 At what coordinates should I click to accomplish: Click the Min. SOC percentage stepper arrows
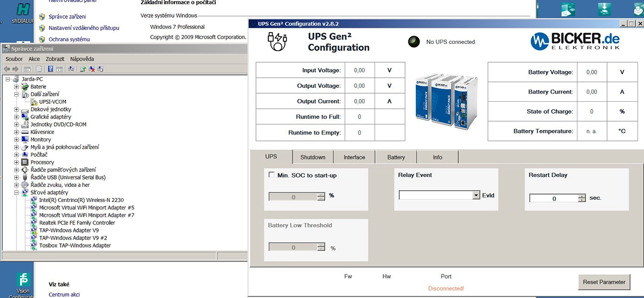pos(321,197)
